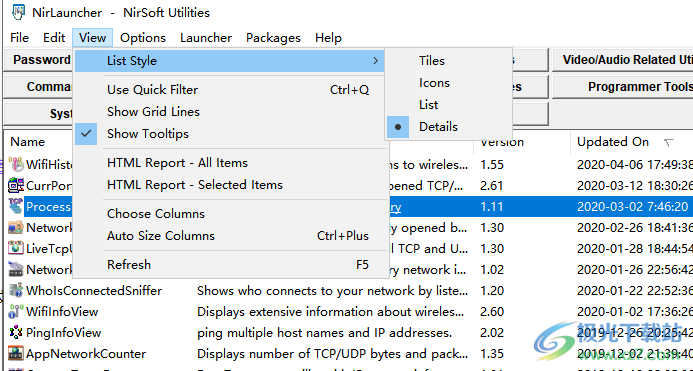Generate HTML Report for Selected Items
The image size is (693, 371).
tap(230, 185)
